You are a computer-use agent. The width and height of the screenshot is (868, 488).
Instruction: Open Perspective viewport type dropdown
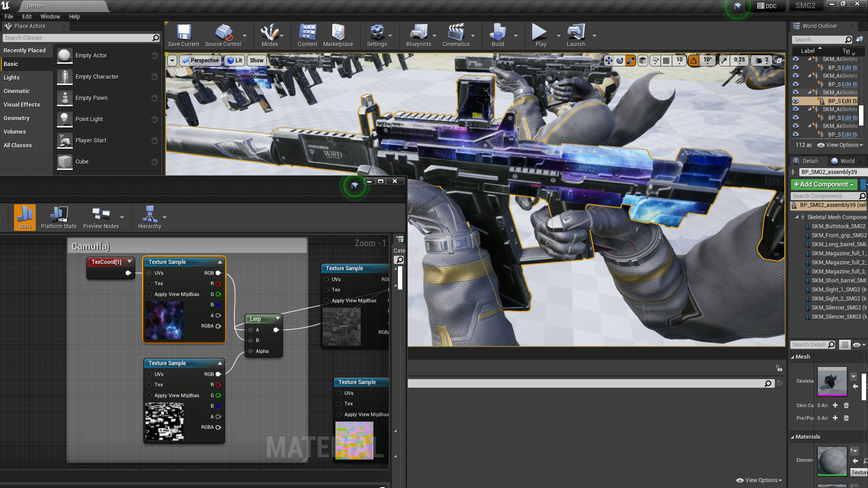(200, 61)
